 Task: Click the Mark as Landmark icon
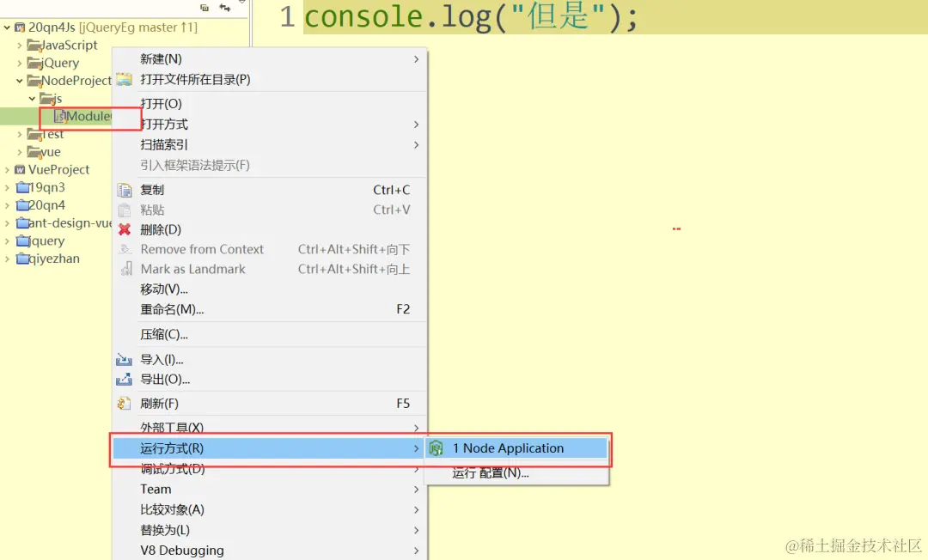(x=126, y=269)
